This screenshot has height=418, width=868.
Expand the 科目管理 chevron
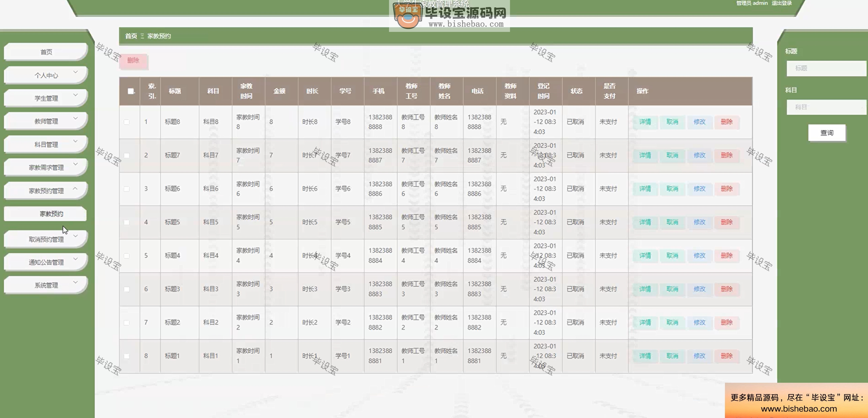(76, 141)
